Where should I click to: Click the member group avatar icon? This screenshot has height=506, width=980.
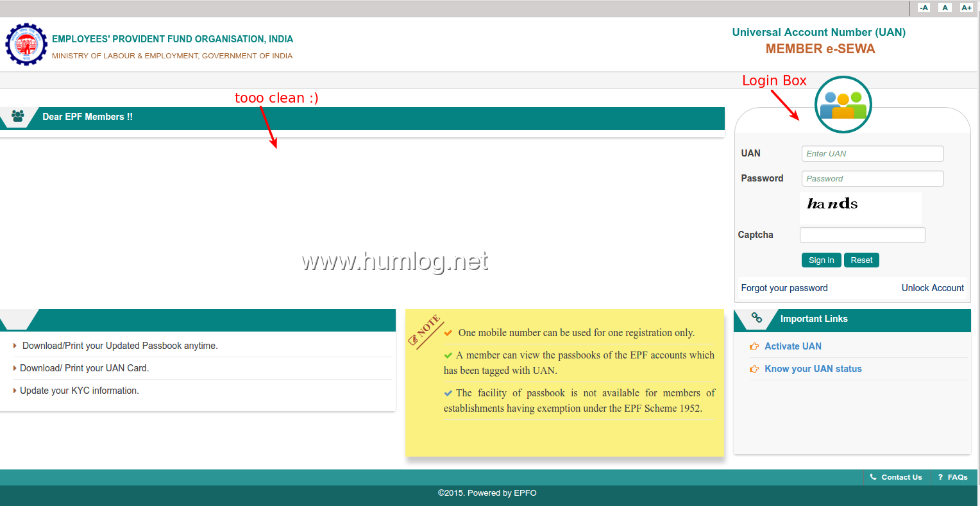(x=843, y=105)
